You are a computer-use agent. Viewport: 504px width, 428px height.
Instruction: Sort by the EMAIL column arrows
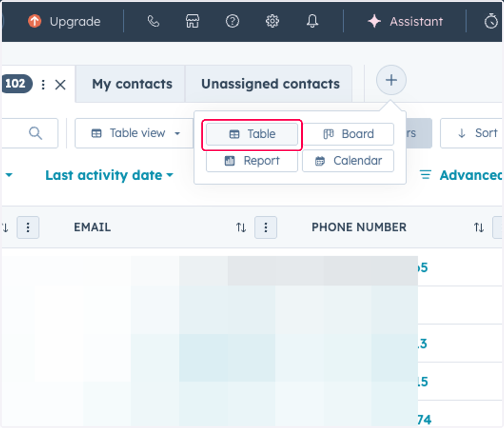(241, 228)
